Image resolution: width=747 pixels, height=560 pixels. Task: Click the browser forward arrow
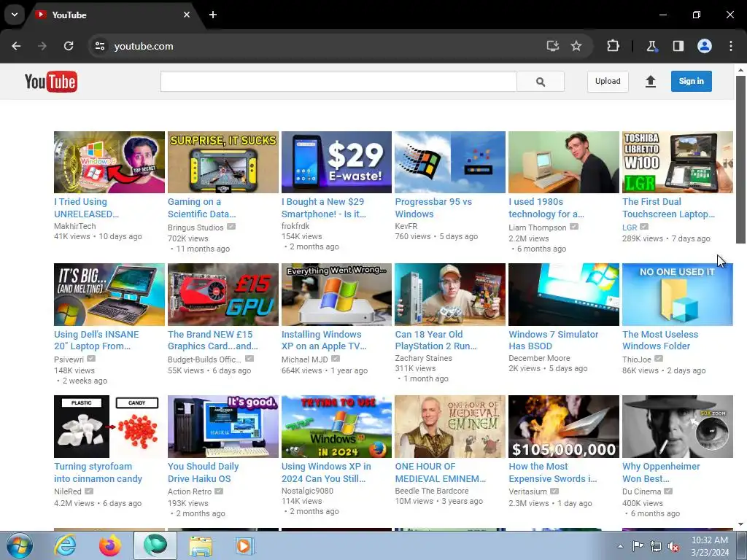(42, 46)
